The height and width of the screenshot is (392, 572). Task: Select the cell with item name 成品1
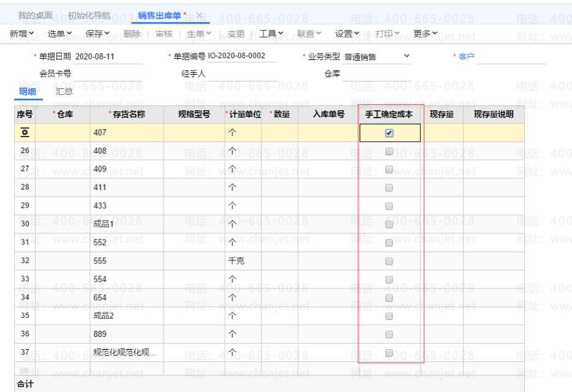pyautogui.click(x=127, y=224)
